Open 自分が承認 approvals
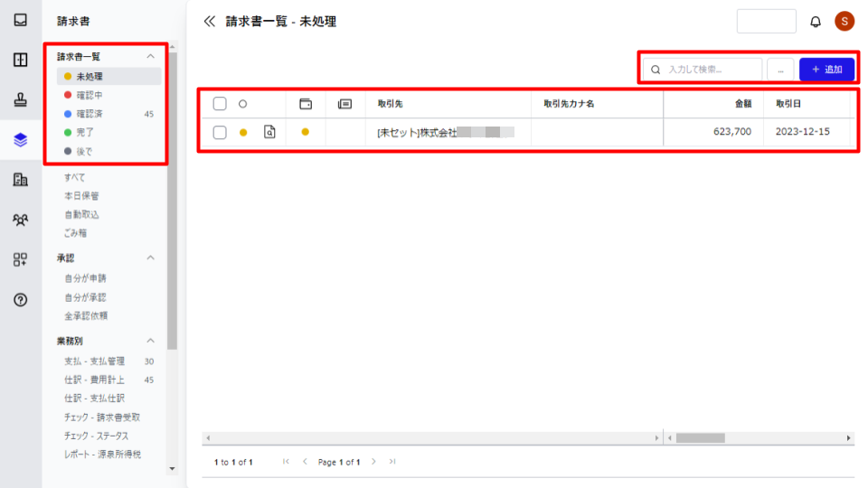The height and width of the screenshot is (488, 868). tap(85, 297)
